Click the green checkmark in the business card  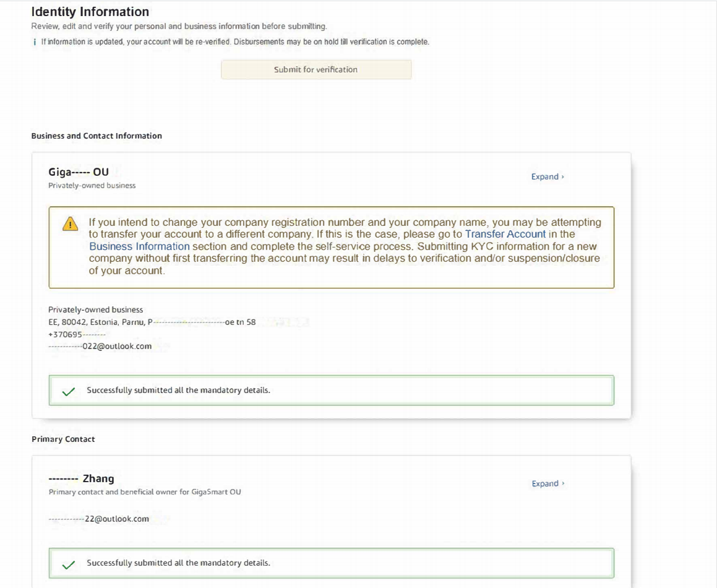pyautogui.click(x=69, y=391)
